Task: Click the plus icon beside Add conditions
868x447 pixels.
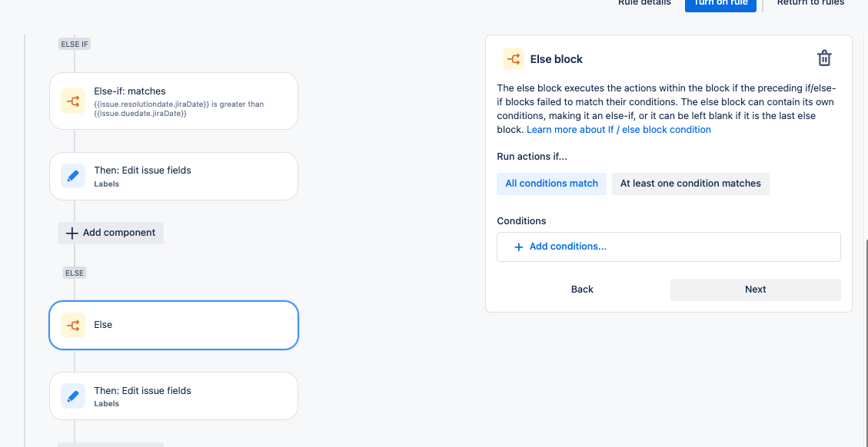Action: pos(519,247)
